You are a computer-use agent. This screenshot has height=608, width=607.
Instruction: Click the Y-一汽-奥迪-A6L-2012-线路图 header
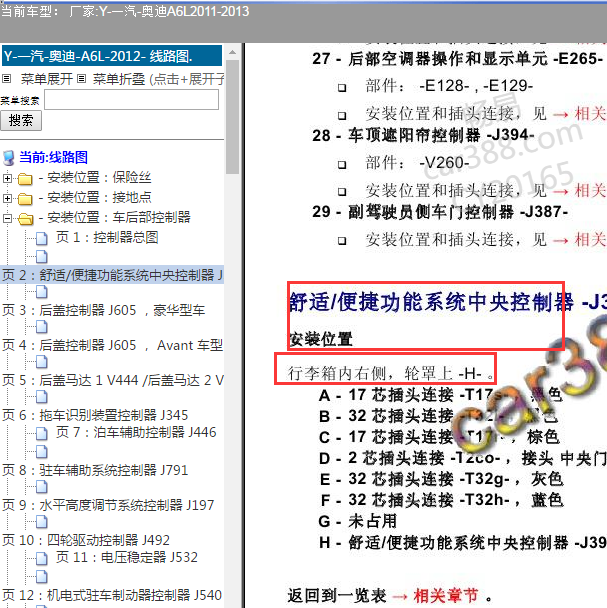[x=112, y=56]
